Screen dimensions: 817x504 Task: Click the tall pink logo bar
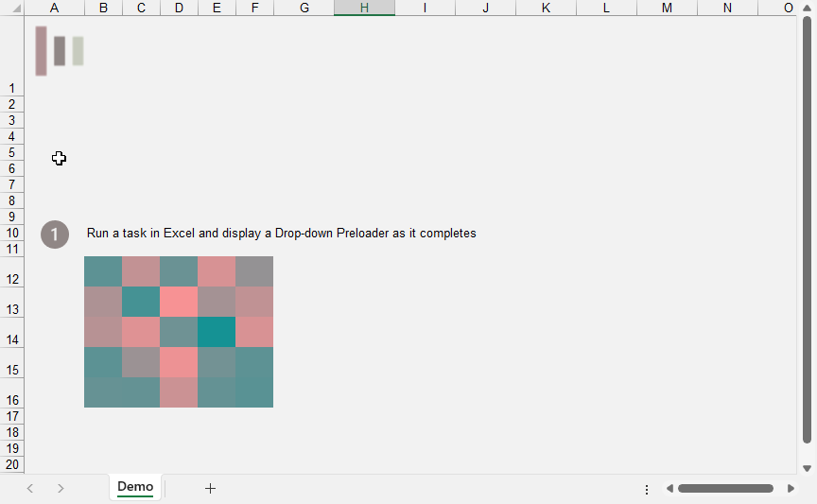(x=41, y=50)
